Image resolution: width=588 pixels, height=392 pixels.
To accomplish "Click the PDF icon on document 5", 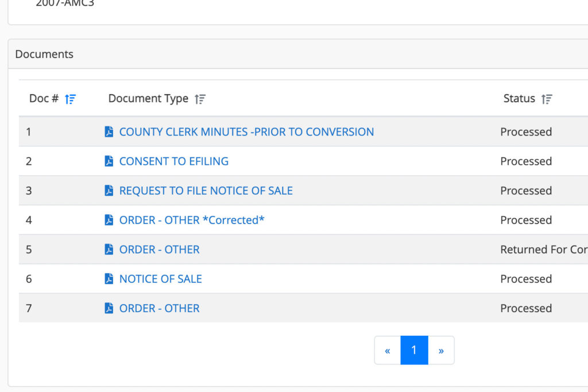I will pyautogui.click(x=109, y=250).
